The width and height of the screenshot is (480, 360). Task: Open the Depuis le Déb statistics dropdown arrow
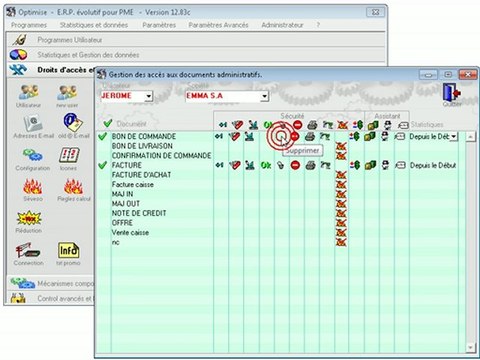click(454, 137)
